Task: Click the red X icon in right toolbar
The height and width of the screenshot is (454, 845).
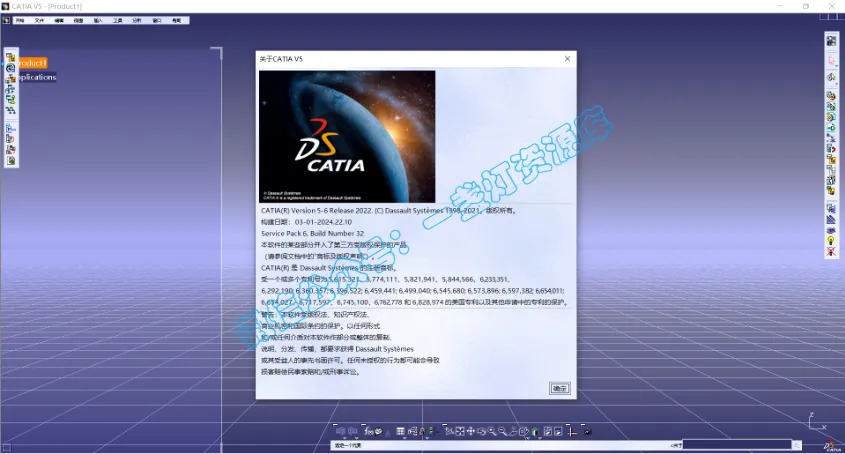Action: click(831, 252)
